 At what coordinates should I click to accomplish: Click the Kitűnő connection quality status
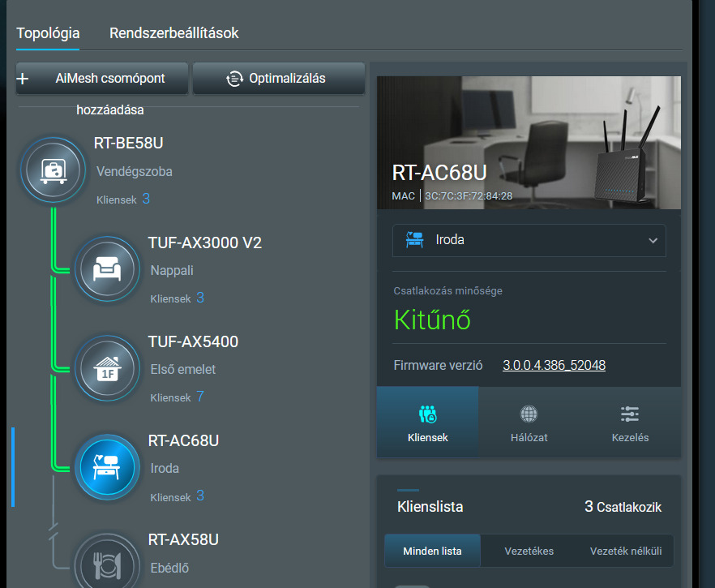[432, 320]
